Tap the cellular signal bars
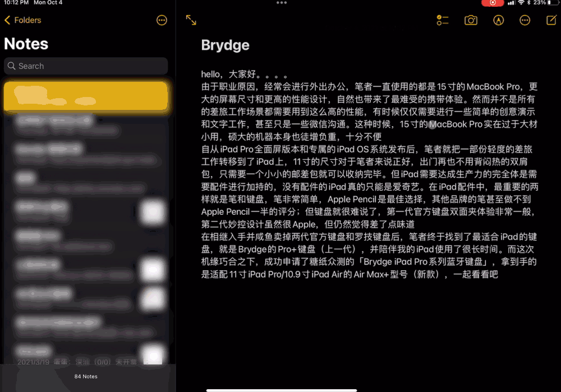561x392 pixels. (x=511, y=3)
